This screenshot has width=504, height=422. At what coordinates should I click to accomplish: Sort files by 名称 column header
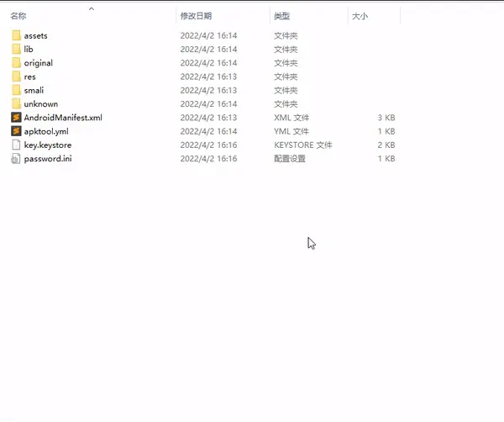pyautogui.click(x=18, y=16)
